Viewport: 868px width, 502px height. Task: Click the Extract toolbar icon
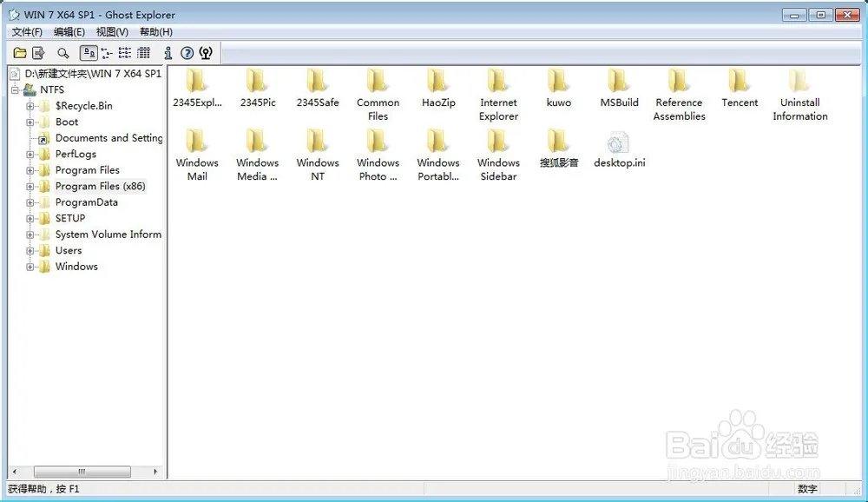tap(38, 53)
